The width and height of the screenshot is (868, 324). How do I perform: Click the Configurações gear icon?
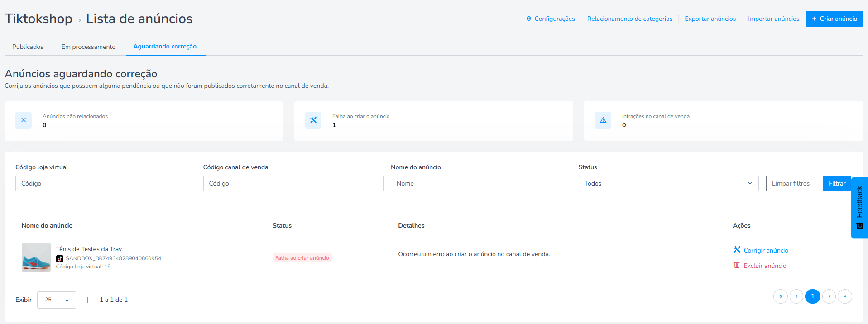coord(529,19)
